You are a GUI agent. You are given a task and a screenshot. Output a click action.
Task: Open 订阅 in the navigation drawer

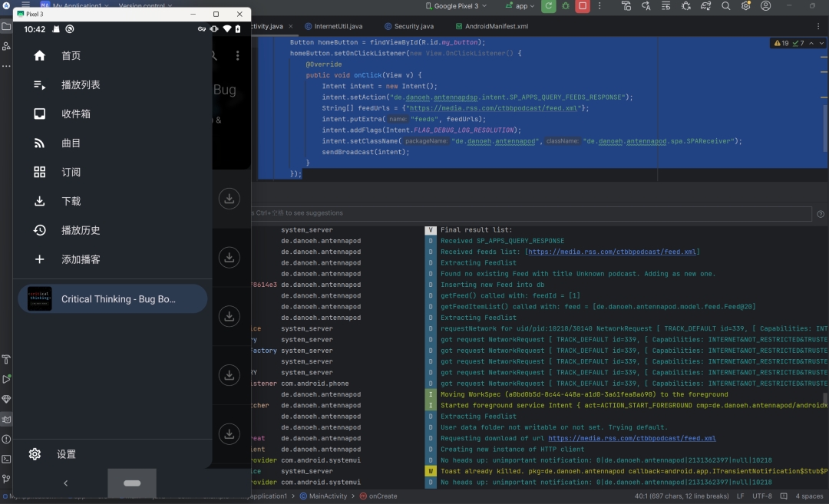click(x=71, y=172)
